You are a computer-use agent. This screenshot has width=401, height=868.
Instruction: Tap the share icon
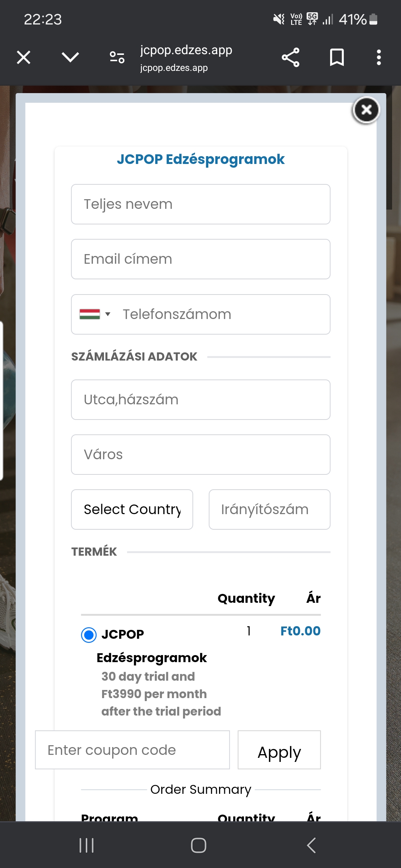pyautogui.click(x=290, y=57)
